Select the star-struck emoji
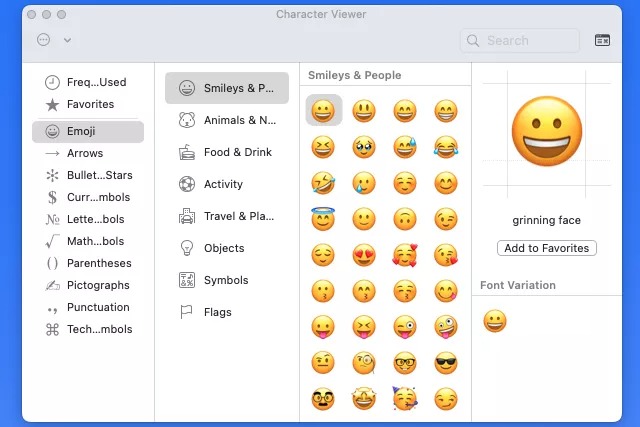 pyautogui.click(x=364, y=399)
